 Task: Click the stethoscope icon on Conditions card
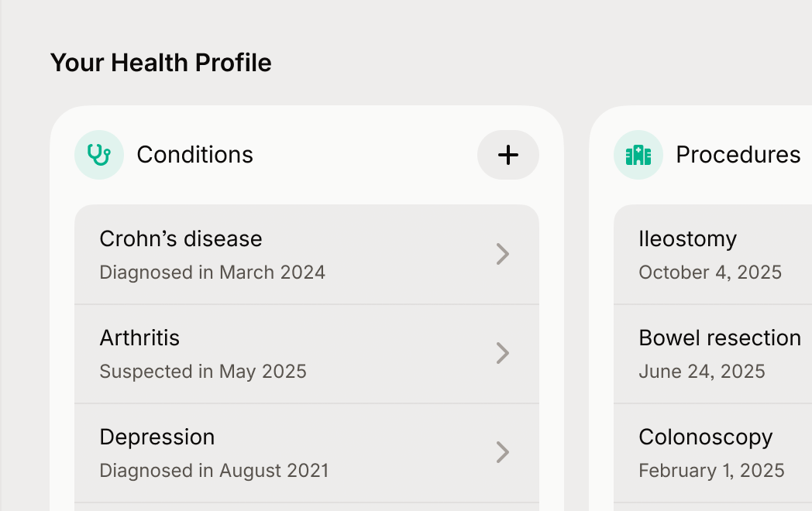point(98,155)
